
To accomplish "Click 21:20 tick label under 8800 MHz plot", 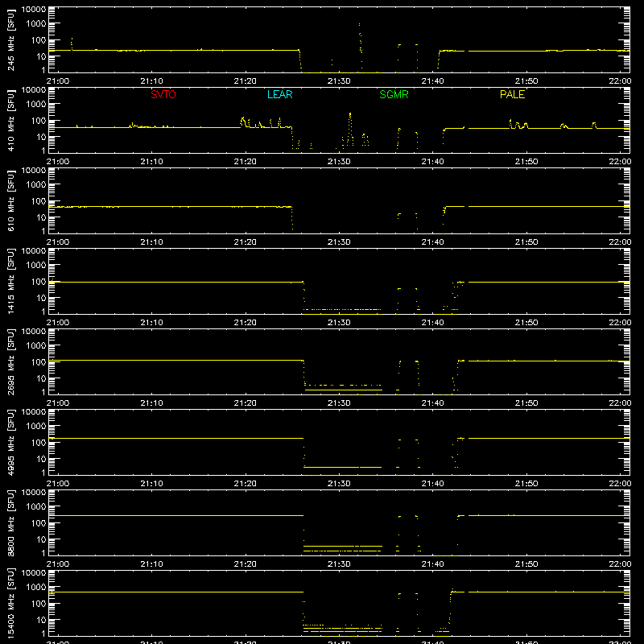I will coord(246,564).
